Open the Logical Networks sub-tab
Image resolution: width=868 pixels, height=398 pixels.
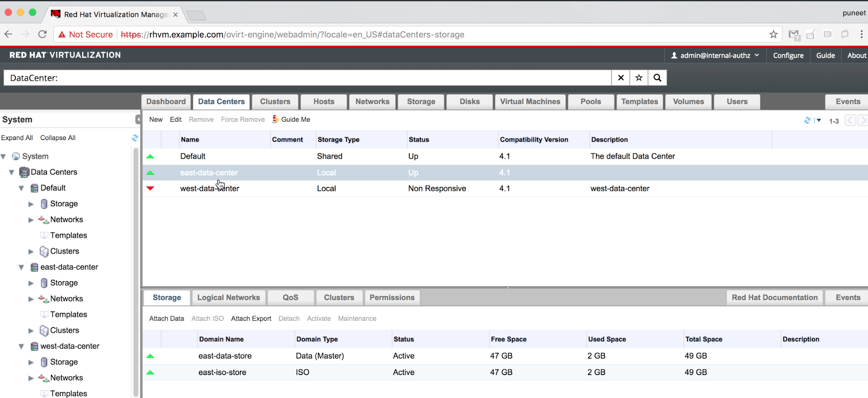click(228, 298)
